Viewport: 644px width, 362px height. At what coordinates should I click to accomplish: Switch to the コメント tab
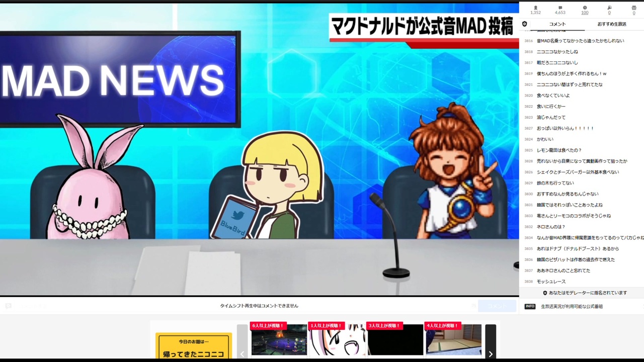[557, 24]
